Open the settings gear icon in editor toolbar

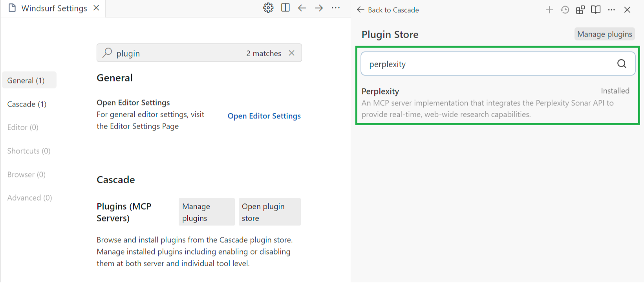click(268, 8)
